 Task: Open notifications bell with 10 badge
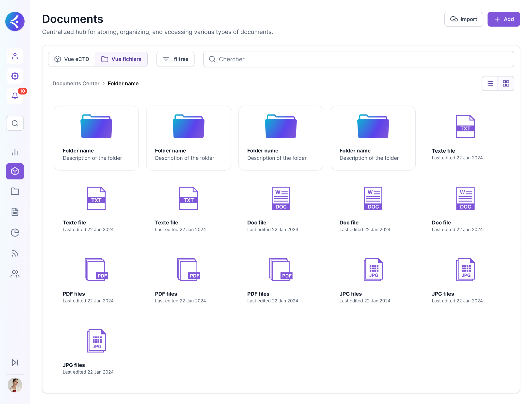pos(15,96)
